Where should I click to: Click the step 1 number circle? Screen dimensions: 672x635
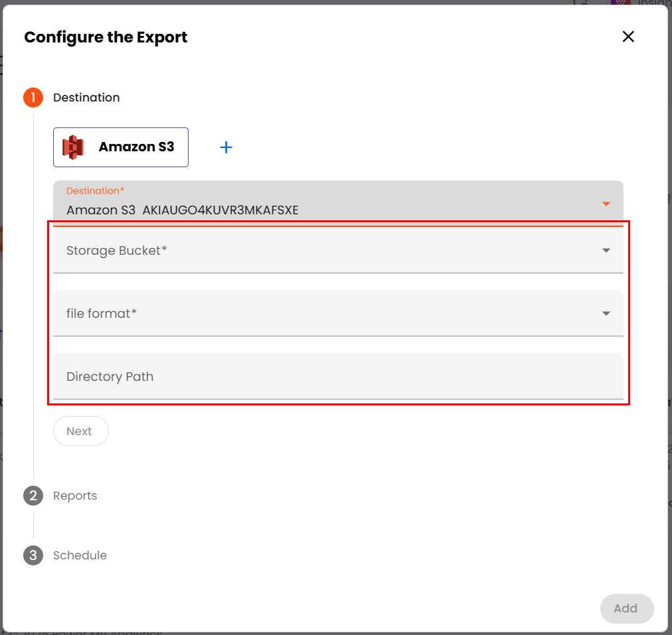(x=33, y=98)
